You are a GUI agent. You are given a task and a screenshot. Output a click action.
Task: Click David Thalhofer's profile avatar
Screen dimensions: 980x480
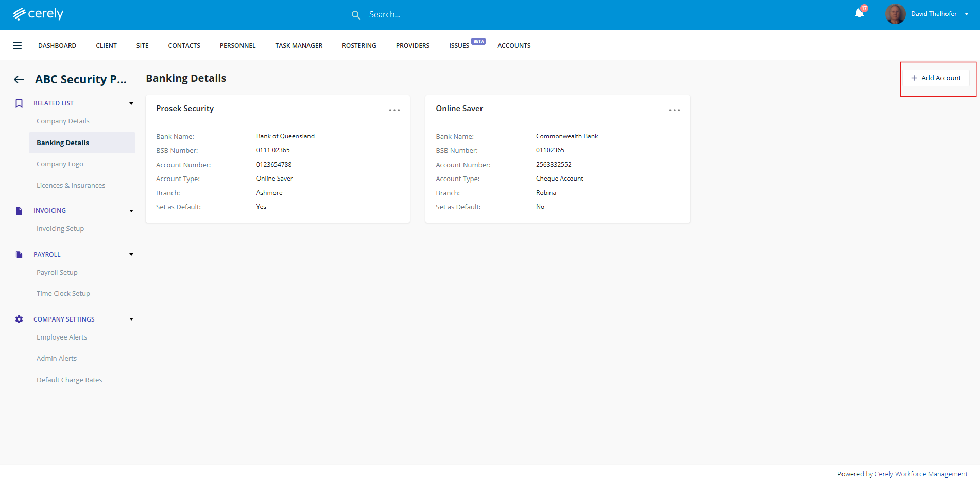tap(895, 14)
